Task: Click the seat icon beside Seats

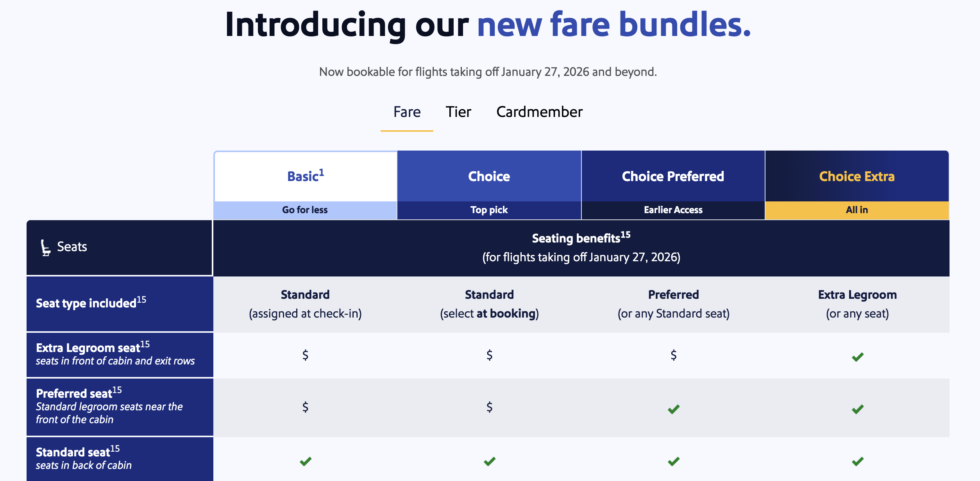Action: (46, 248)
